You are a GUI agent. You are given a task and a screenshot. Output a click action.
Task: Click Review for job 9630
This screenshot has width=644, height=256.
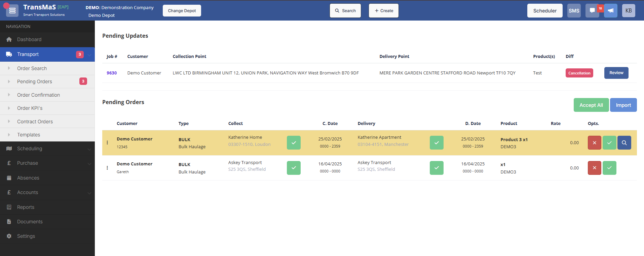[x=616, y=73]
